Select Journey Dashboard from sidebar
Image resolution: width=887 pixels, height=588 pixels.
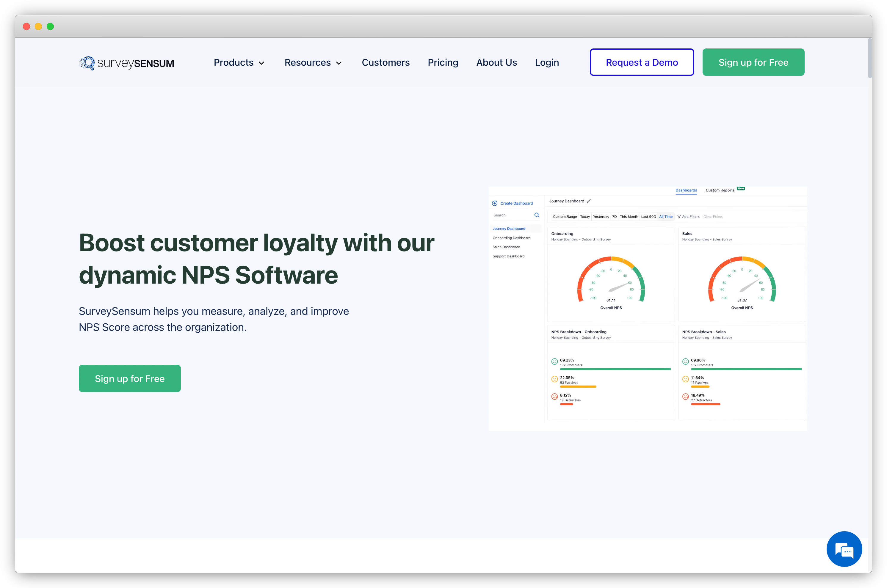click(510, 228)
